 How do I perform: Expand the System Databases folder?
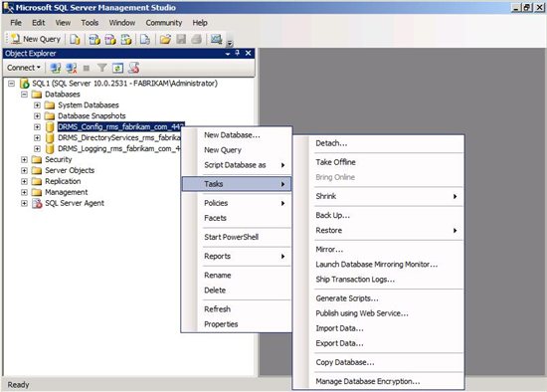37,105
